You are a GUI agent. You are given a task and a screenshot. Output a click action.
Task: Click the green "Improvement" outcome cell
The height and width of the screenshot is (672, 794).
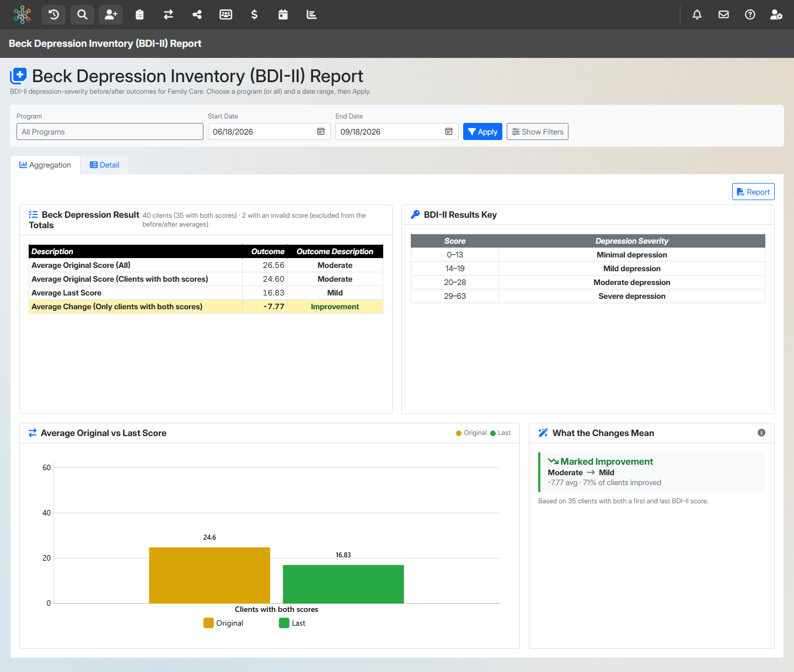(335, 307)
